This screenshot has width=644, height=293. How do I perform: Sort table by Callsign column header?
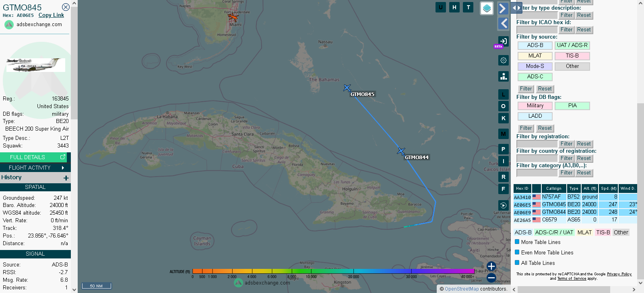click(554, 189)
